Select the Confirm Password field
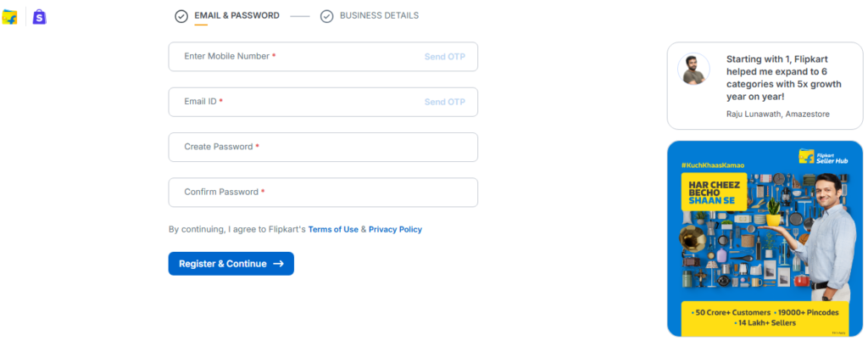 tap(322, 193)
